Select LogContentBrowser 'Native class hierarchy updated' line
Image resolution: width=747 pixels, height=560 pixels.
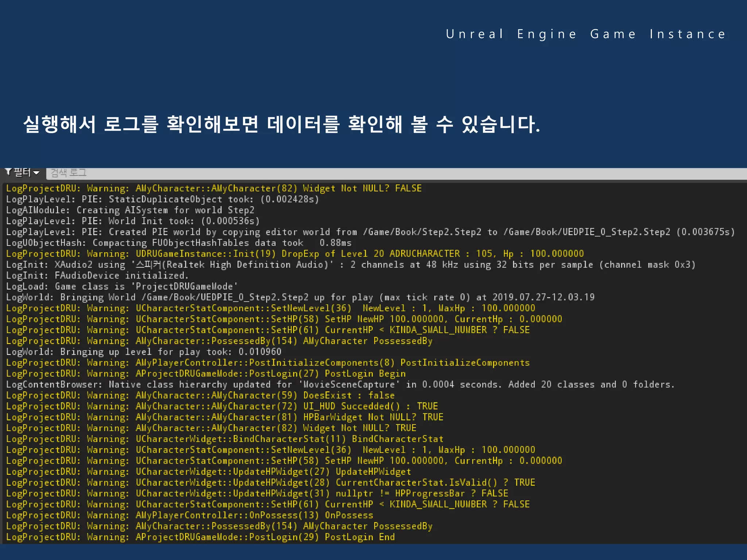[x=340, y=385]
